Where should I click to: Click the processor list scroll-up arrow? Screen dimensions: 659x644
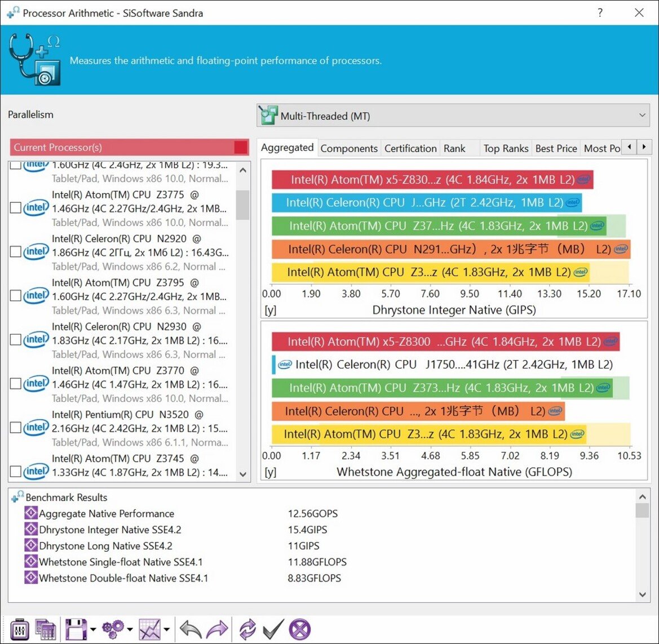tap(243, 170)
